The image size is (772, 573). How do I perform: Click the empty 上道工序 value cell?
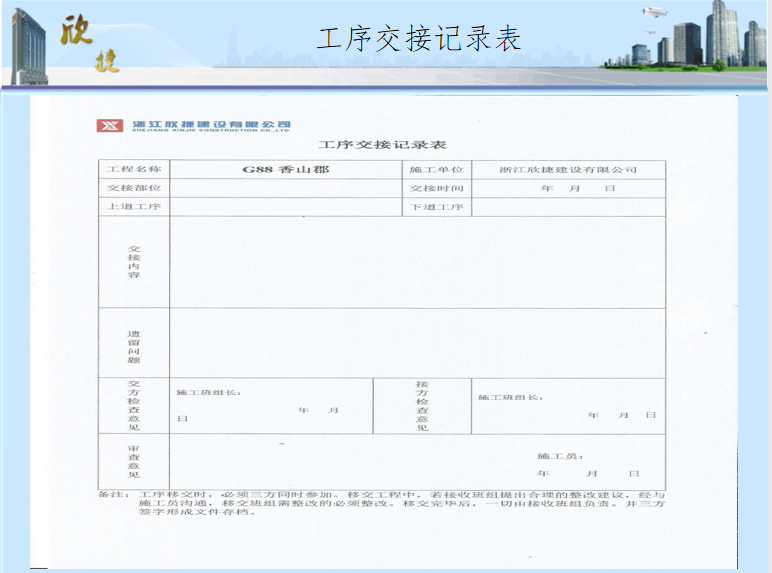pyautogui.click(x=285, y=207)
